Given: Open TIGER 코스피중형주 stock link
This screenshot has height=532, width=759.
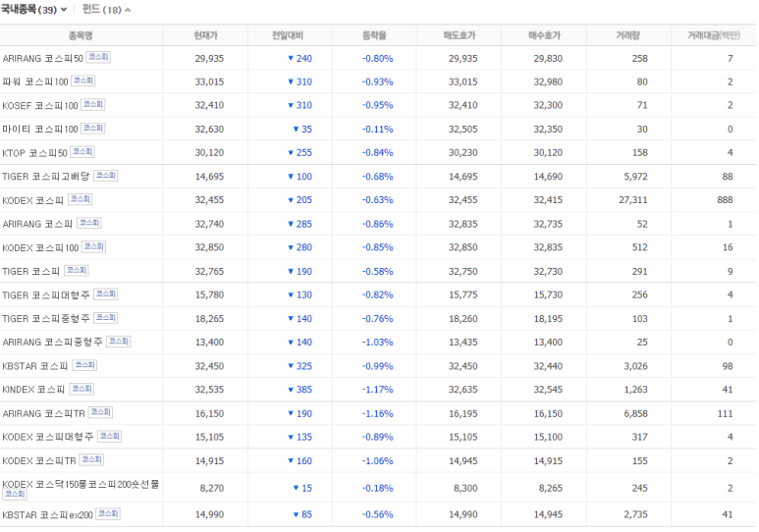Looking at the screenshot, I should point(46,319).
